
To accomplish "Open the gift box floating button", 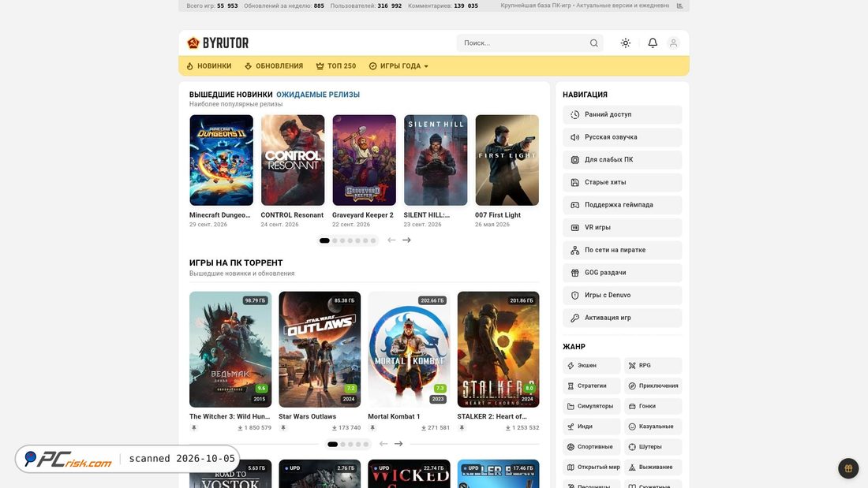I will [848, 468].
